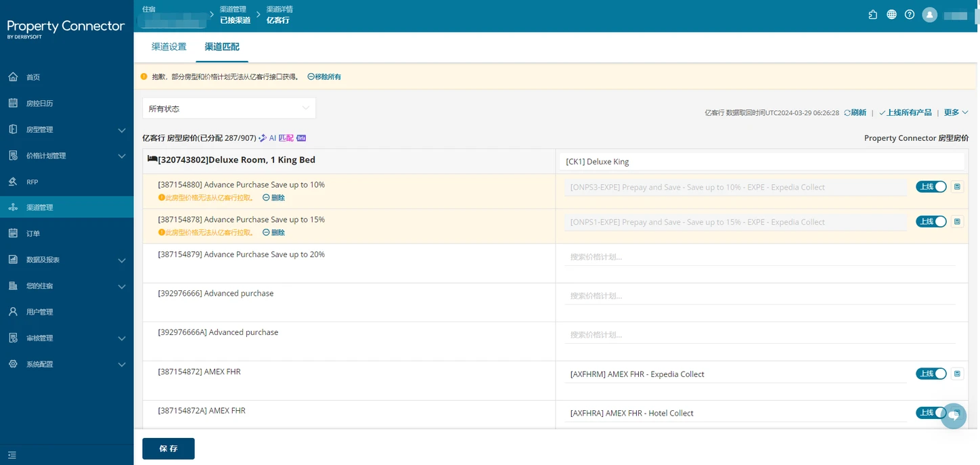Click the 房型管理 sidebar icon
980x465 pixels.
[x=13, y=129]
